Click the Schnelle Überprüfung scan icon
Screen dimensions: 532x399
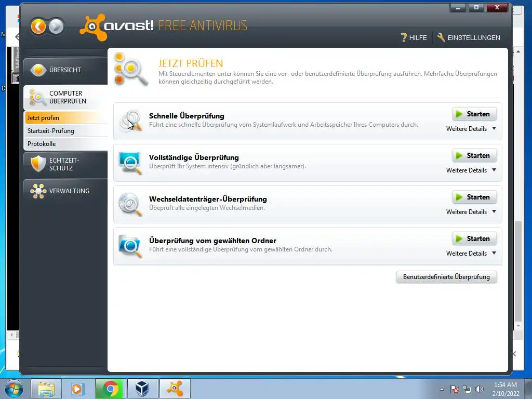point(130,121)
